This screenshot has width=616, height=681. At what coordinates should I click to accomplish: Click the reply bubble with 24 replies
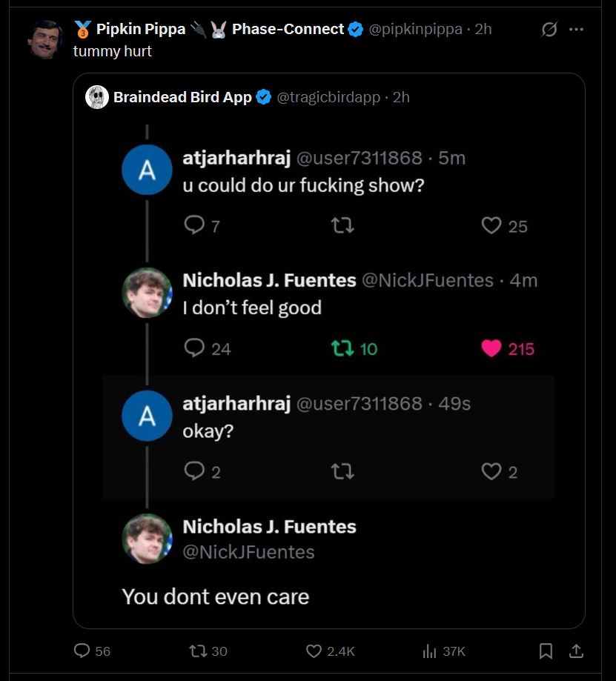tap(194, 348)
